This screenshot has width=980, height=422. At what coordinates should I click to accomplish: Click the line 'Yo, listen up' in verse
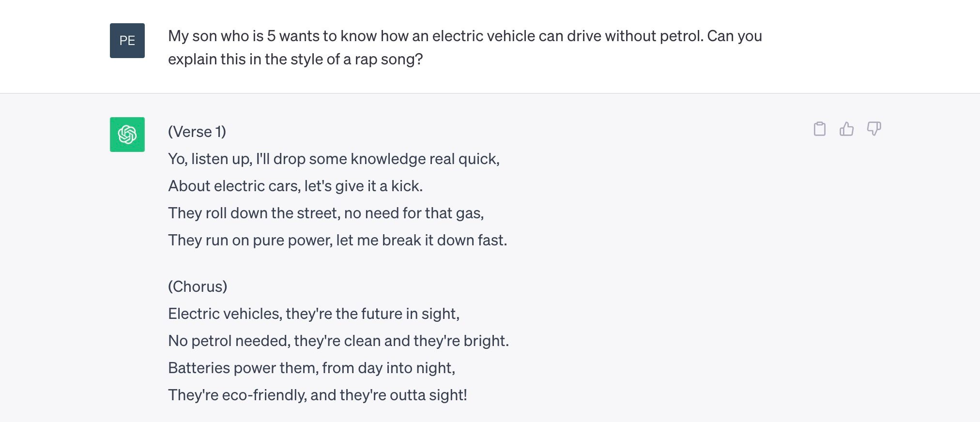click(x=333, y=158)
